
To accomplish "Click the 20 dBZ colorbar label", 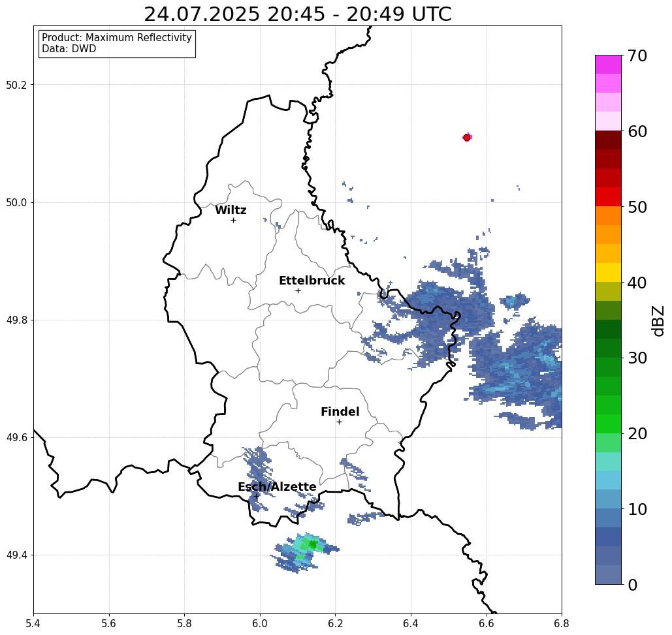I will pos(637,433).
